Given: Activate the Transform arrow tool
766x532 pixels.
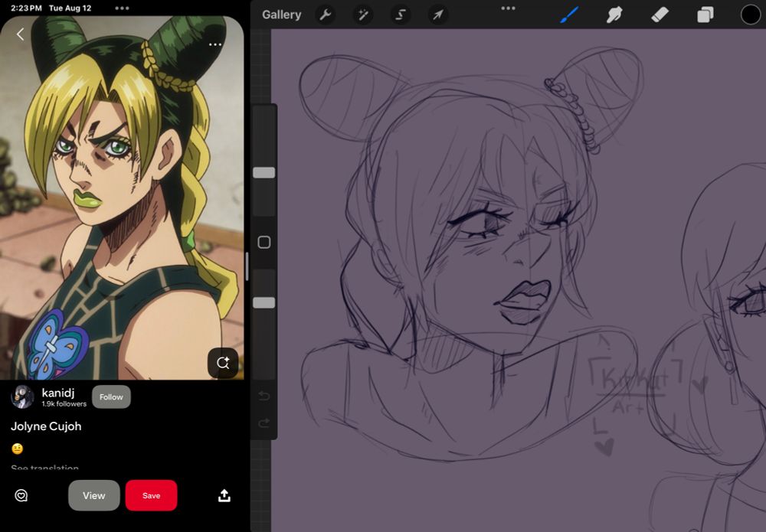Looking at the screenshot, I should (x=437, y=15).
